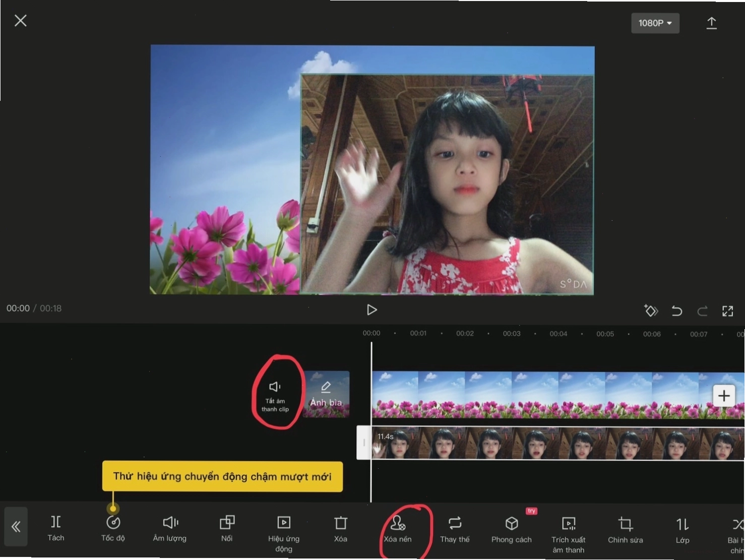Edit the Ảnh bìa cover thumbnail

tap(326, 394)
